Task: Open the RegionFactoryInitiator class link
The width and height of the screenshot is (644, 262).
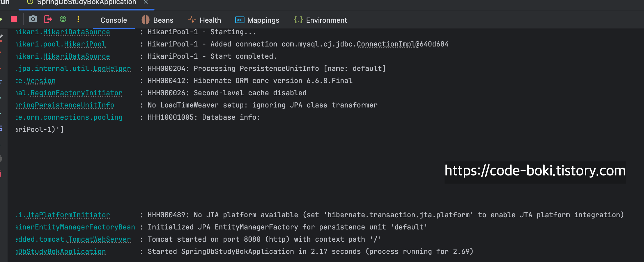Action: coord(76,93)
